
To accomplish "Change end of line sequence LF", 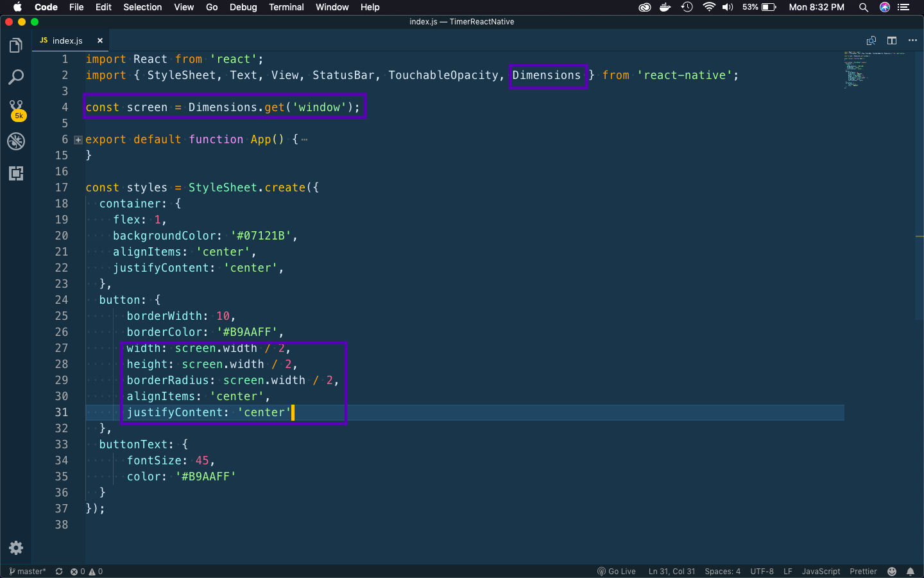I will click(x=788, y=572).
